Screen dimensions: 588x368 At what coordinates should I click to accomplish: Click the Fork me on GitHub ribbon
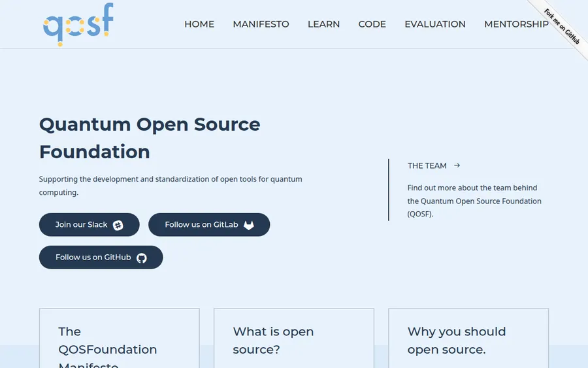[x=562, y=26]
